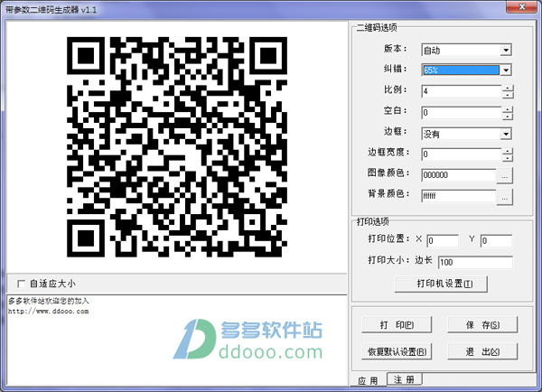
Task: Click 恢复默认设置(R) button
Action: 397,351
